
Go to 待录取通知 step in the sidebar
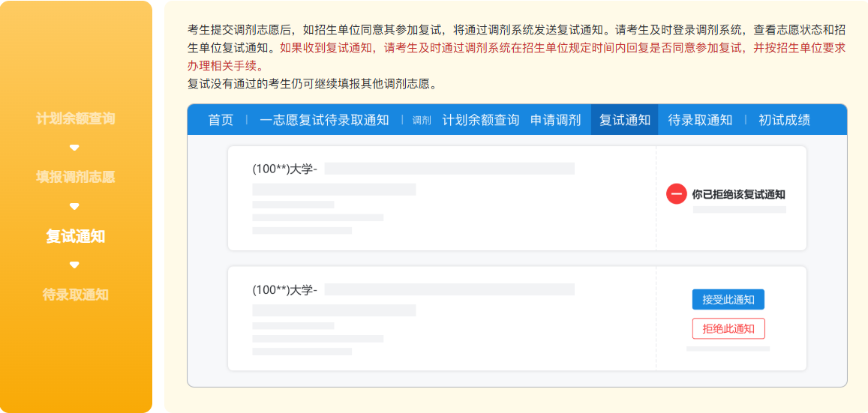pyautogui.click(x=76, y=295)
